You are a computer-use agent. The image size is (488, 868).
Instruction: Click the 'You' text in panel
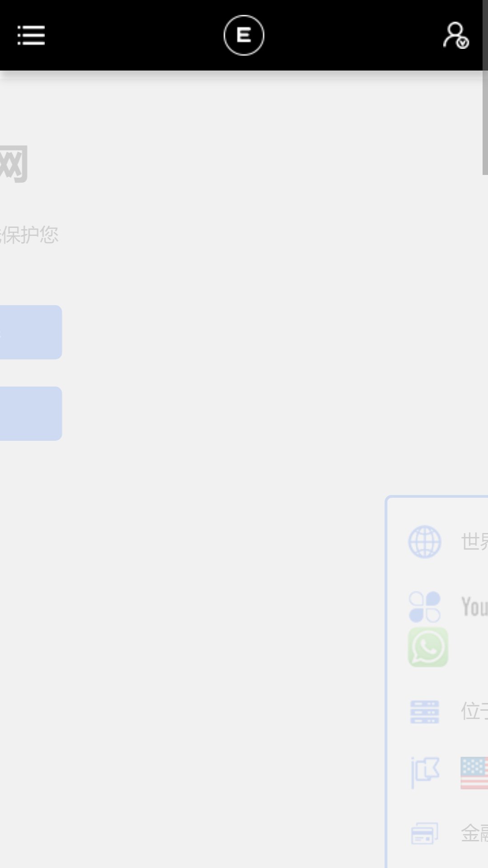pyautogui.click(x=474, y=607)
